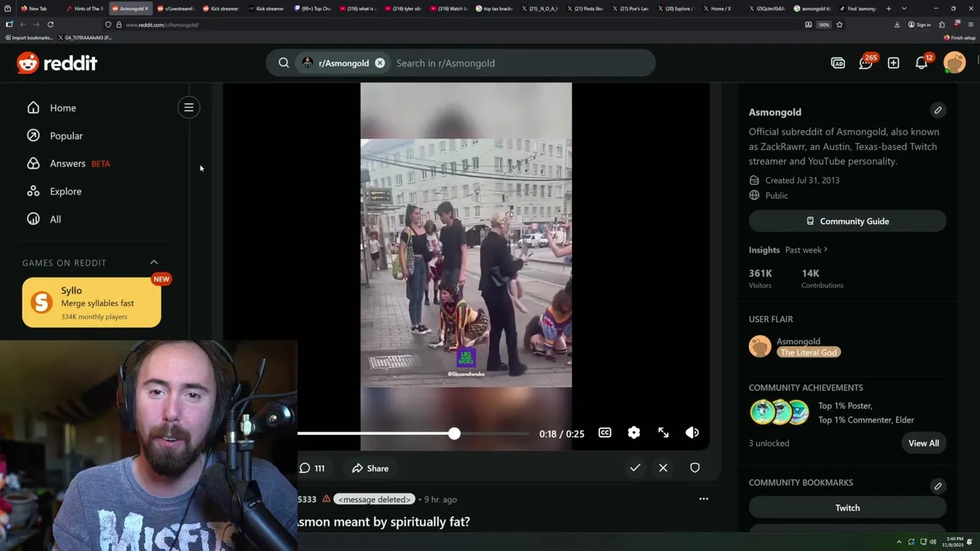Mute the video volume
Screen dimensions: 980x551
(692, 432)
